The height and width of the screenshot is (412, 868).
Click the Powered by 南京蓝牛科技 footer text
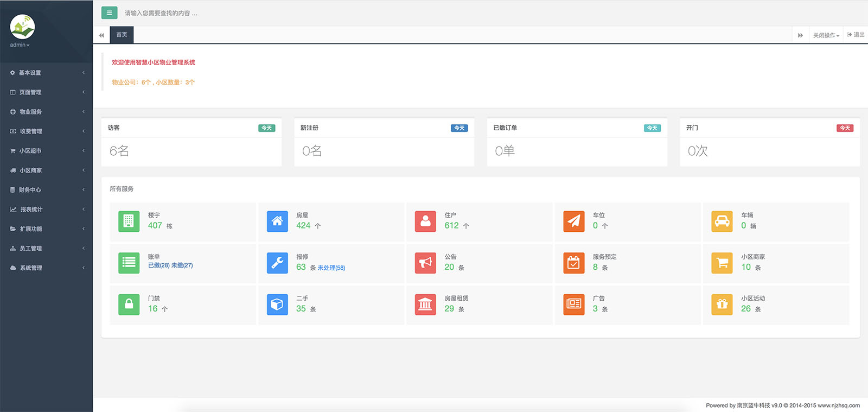(783, 405)
